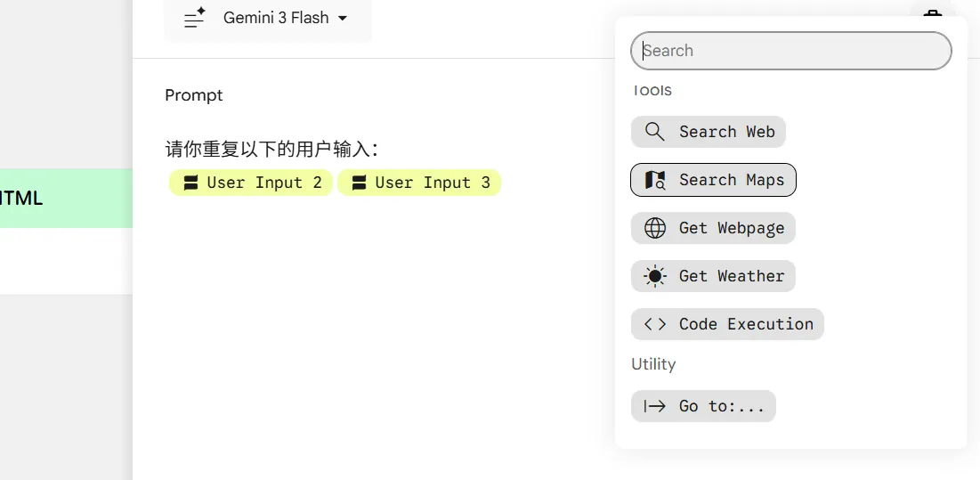Click the variable icon inside User Input 2 chip
This screenshot has height=480, width=980.
pyautogui.click(x=190, y=183)
